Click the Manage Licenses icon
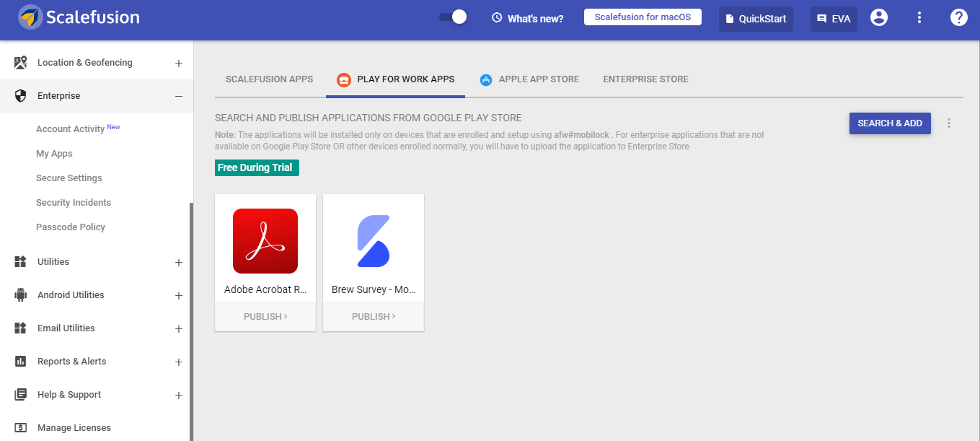Screen dimensions: 980x441 [21, 428]
